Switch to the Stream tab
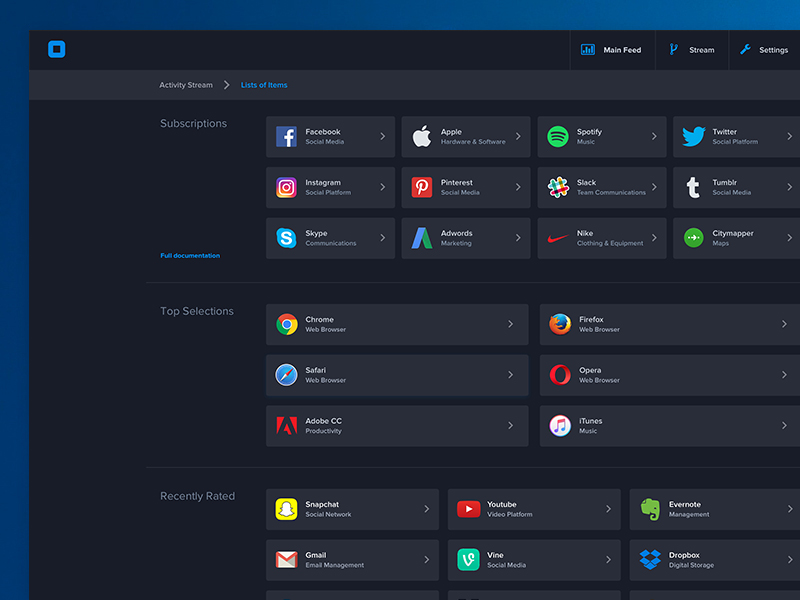The width and height of the screenshot is (800, 600). coord(692,50)
